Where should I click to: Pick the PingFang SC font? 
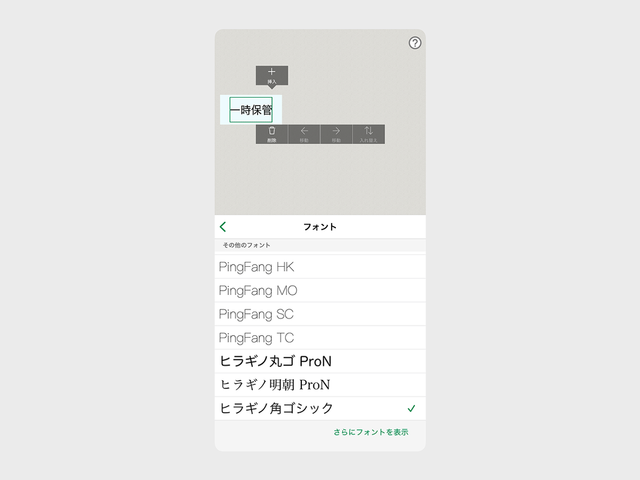point(320,314)
